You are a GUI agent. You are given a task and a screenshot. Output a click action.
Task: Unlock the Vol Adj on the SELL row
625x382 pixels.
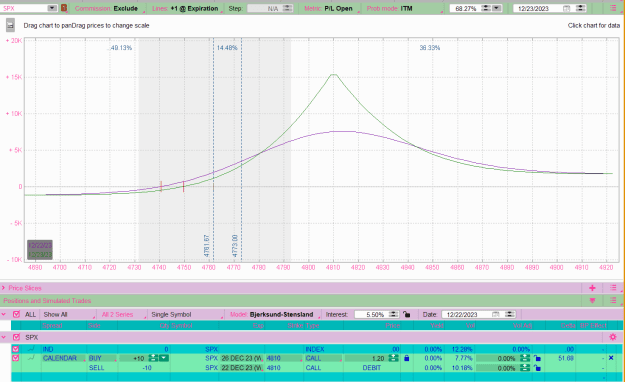point(537,368)
